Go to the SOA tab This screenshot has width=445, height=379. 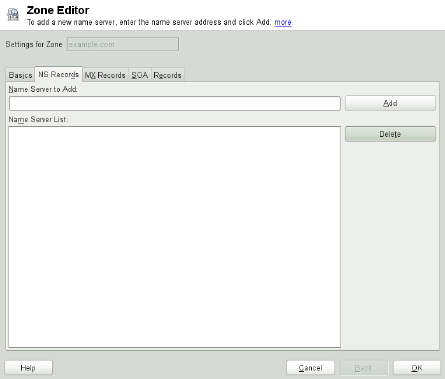[140, 75]
